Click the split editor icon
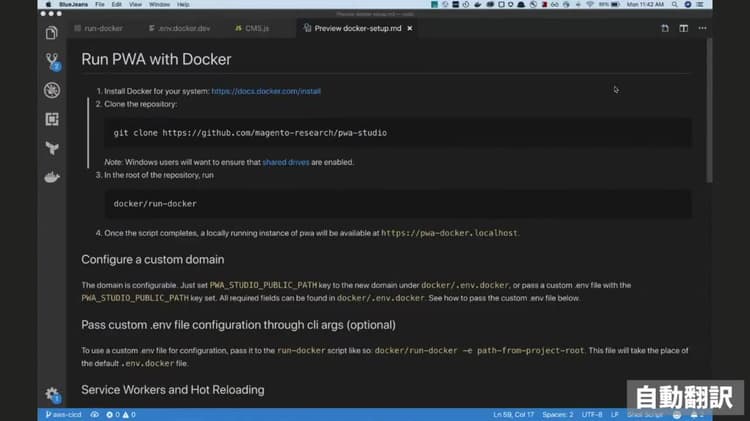This screenshot has height=421, width=750. [x=684, y=28]
